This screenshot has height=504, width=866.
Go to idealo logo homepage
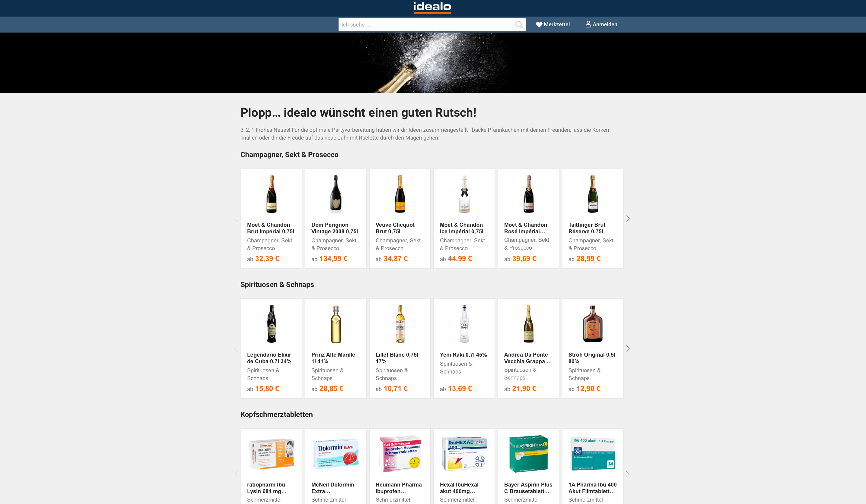pyautogui.click(x=432, y=8)
